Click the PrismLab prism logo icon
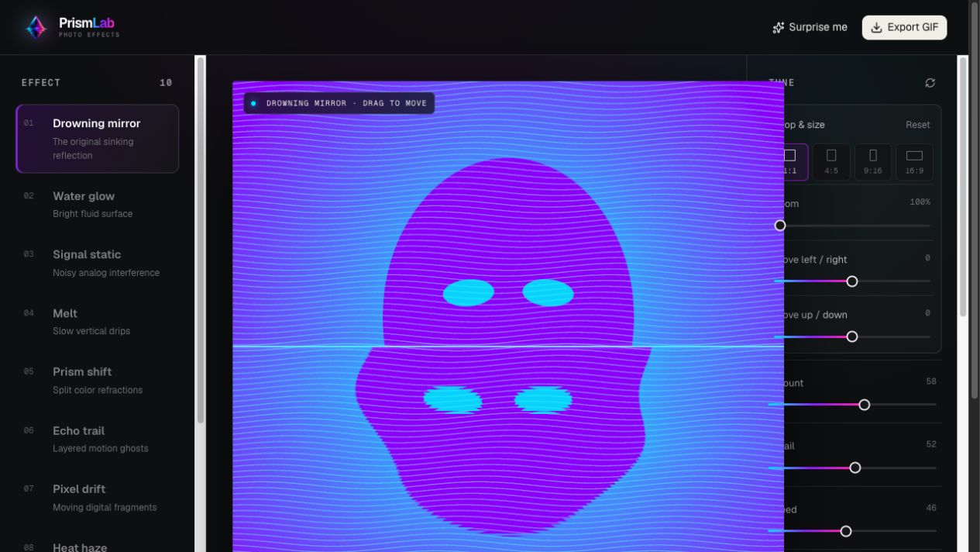The height and width of the screenshot is (552, 980). point(36,27)
